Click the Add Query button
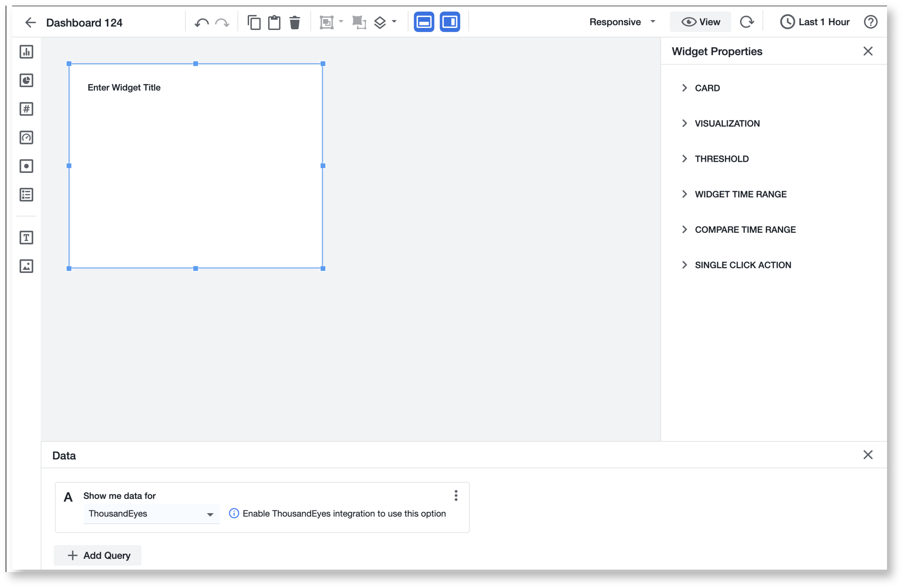 (x=97, y=555)
